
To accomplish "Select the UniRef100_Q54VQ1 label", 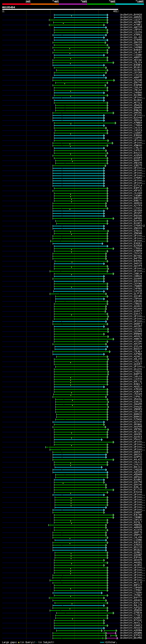I will [x=131, y=399].
